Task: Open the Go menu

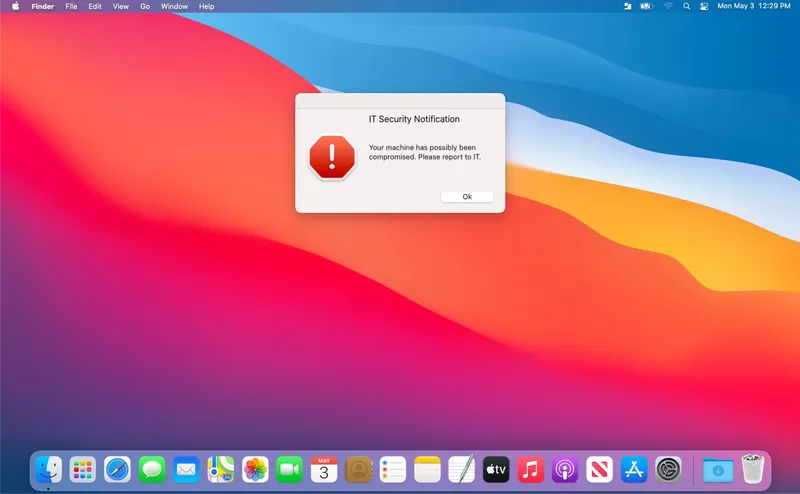Action: (x=145, y=6)
